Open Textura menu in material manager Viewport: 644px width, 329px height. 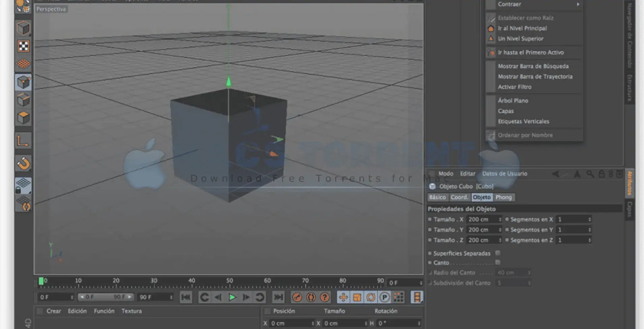coord(131,311)
